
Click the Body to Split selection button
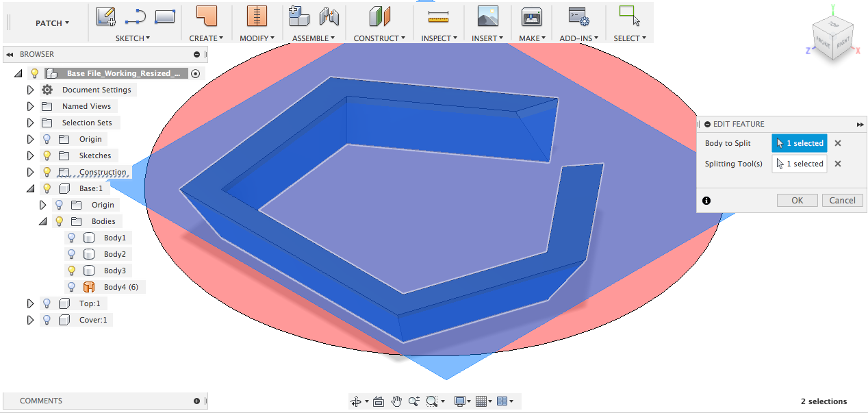pos(799,143)
